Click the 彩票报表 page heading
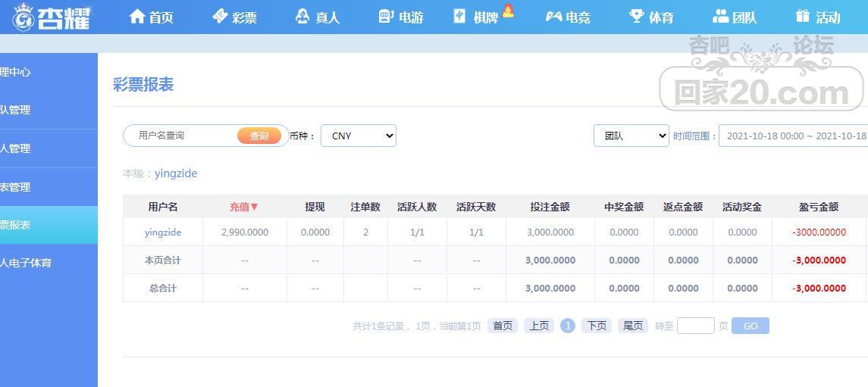The image size is (868, 387). 143,84
